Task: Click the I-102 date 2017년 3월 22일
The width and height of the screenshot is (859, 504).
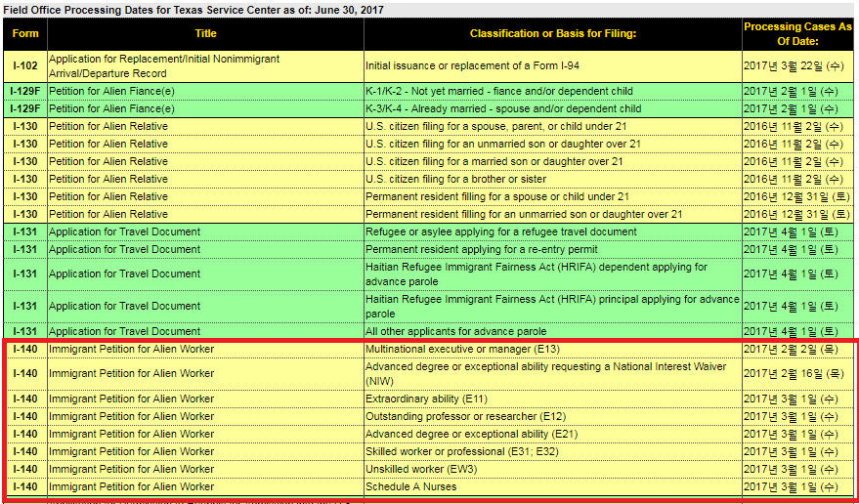Action: pyautogui.click(x=794, y=65)
